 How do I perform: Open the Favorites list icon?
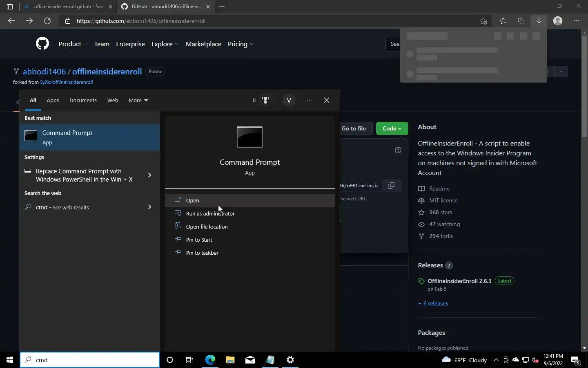point(503,21)
